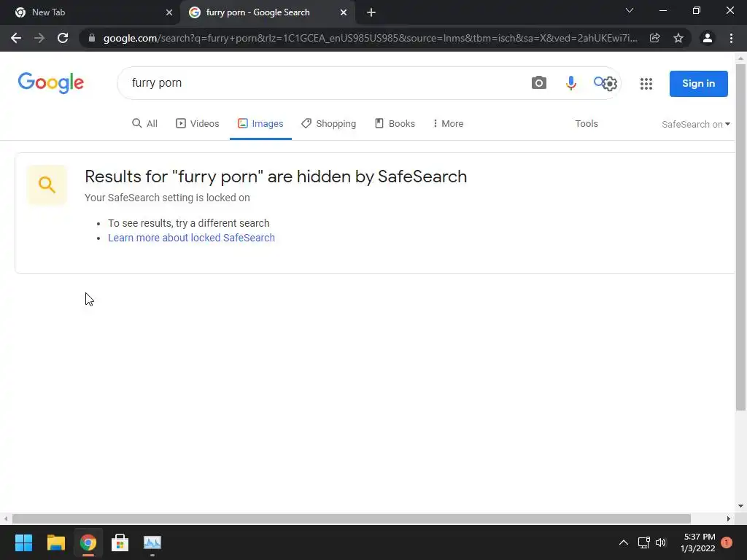The width and height of the screenshot is (747, 560).
Task: Open notification center badge
Action: click(x=727, y=542)
